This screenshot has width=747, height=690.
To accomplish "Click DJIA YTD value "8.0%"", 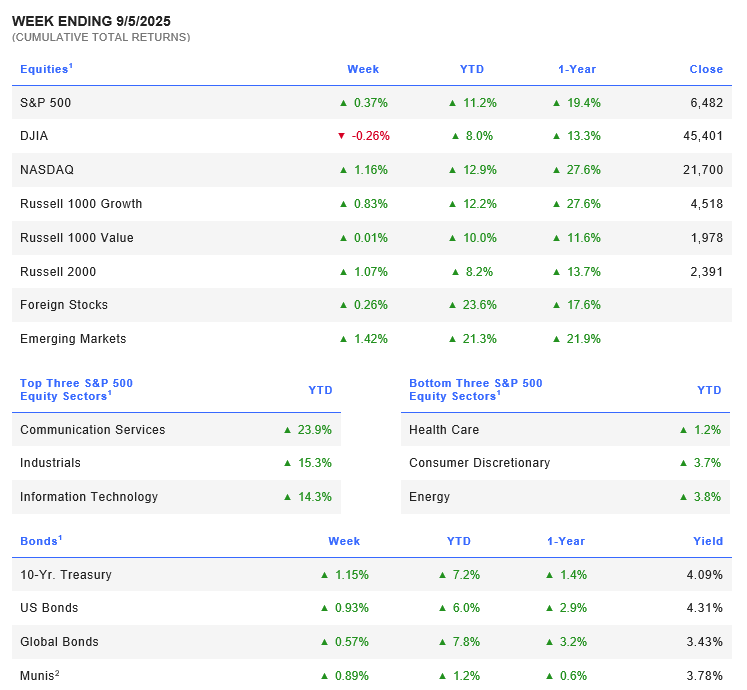I will pos(479,136).
